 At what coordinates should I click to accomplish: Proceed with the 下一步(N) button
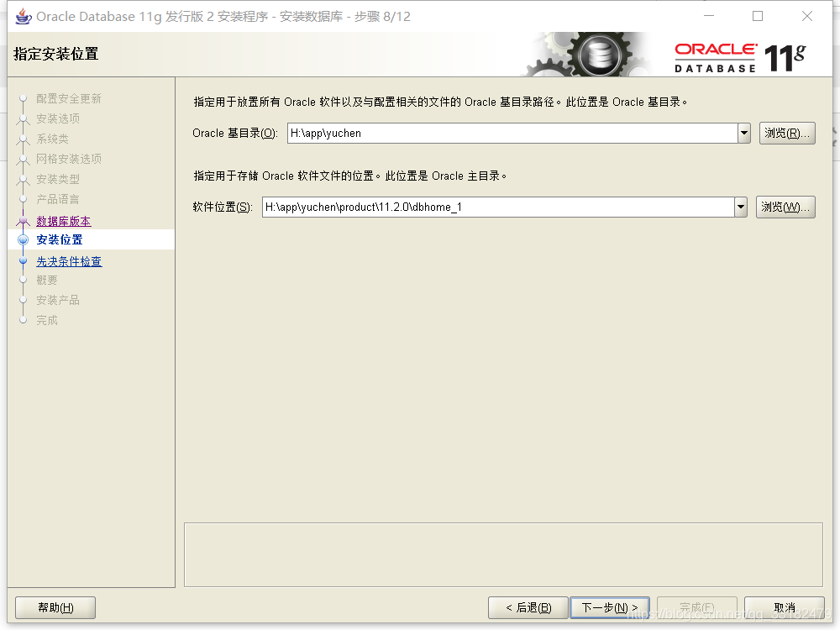click(x=610, y=607)
